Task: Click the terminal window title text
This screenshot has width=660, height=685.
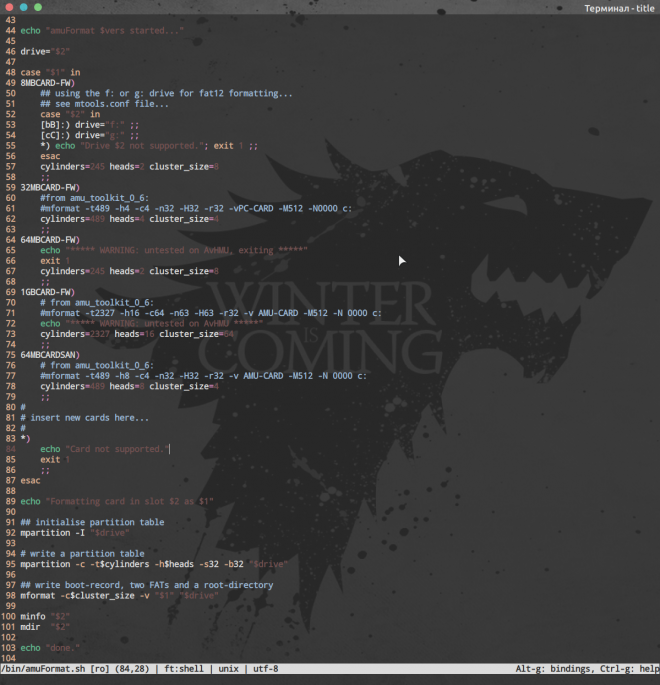Action: tap(620, 8)
